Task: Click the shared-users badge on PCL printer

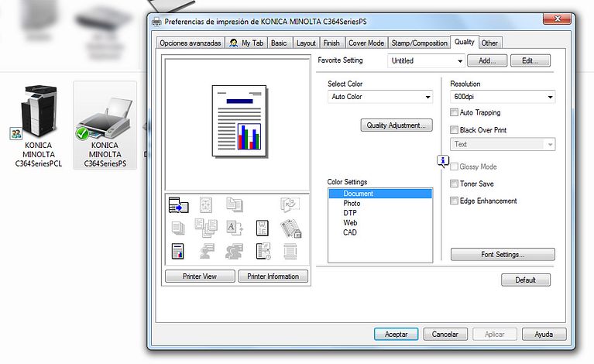Action: point(16,133)
